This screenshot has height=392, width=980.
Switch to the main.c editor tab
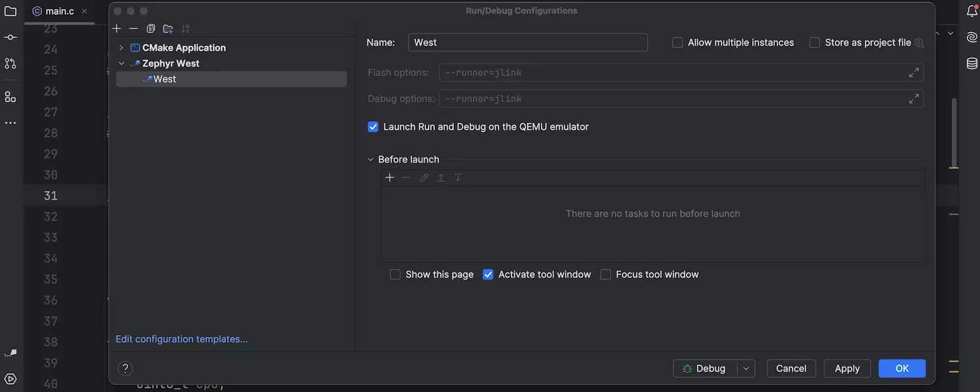[x=59, y=11]
